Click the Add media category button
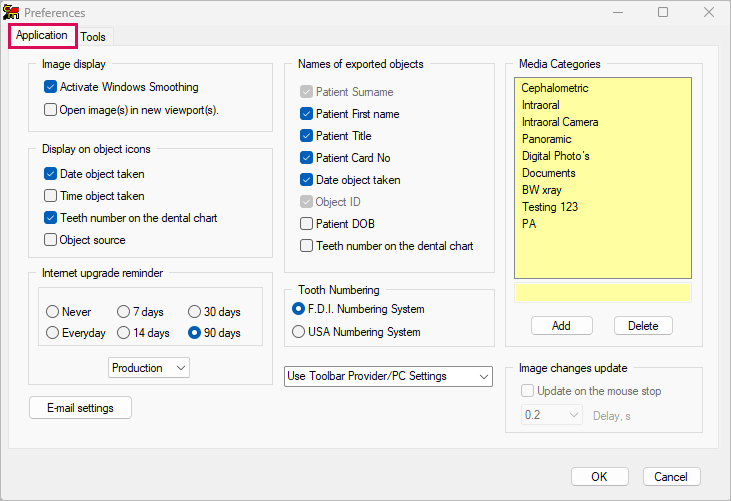The height and width of the screenshot is (501, 731). pyautogui.click(x=561, y=326)
